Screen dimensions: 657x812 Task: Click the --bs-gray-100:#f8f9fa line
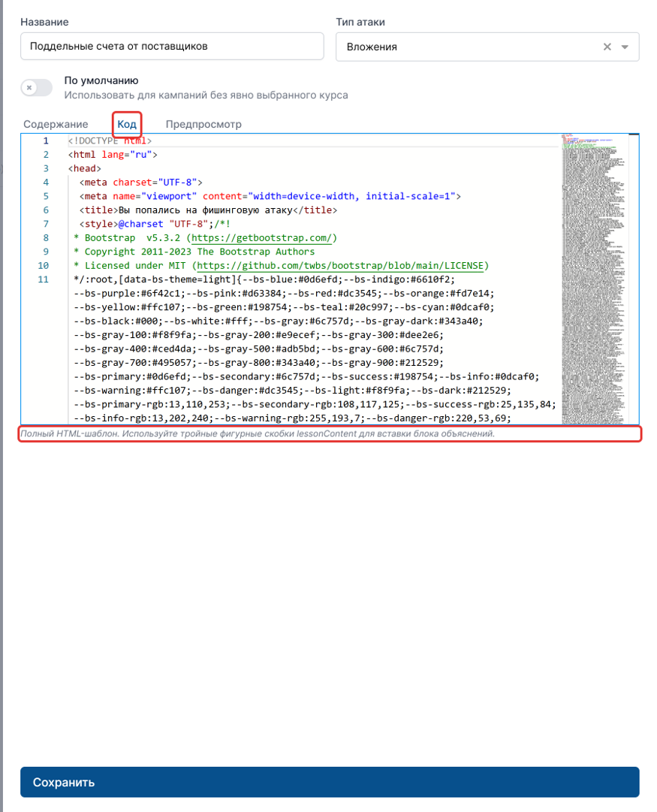pyautogui.click(x=259, y=335)
